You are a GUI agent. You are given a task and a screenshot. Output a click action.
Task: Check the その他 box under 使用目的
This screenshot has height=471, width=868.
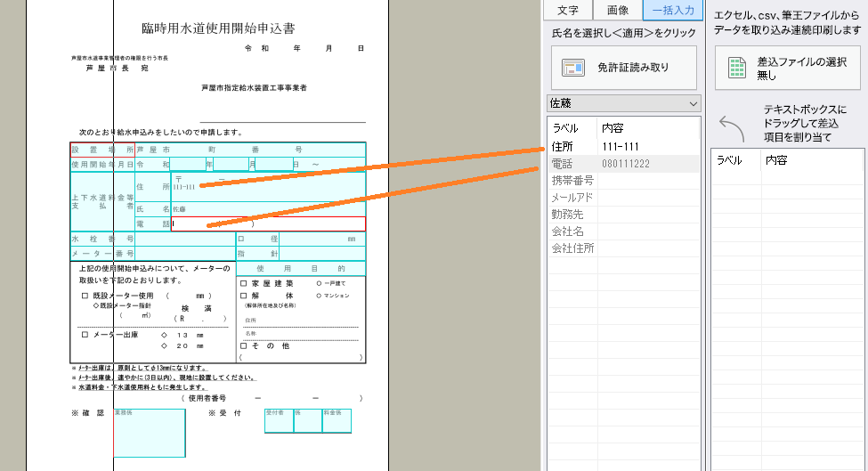pos(243,346)
